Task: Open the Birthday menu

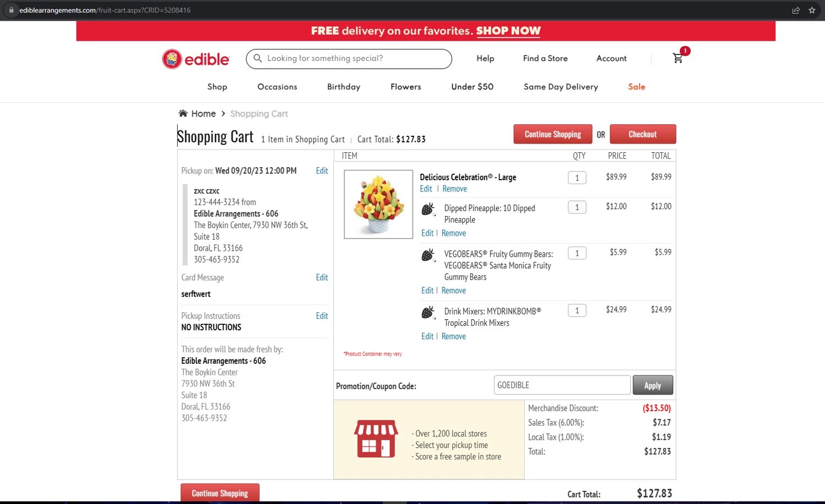Action: click(344, 87)
